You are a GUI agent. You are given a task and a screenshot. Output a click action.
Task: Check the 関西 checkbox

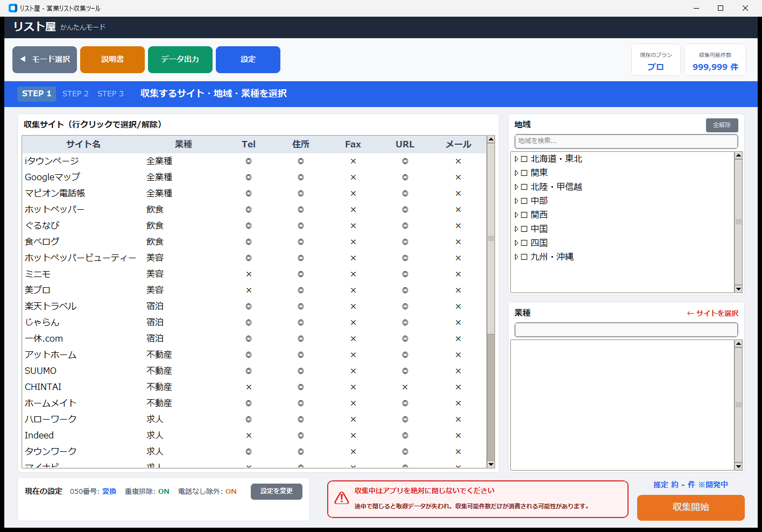tap(524, 215)
